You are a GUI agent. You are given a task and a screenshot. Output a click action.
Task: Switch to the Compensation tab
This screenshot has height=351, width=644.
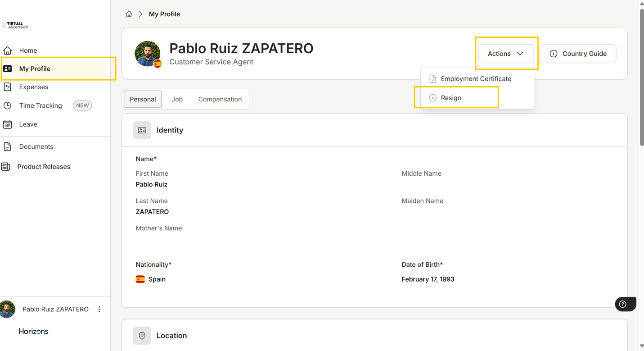[x=220, y=99]
